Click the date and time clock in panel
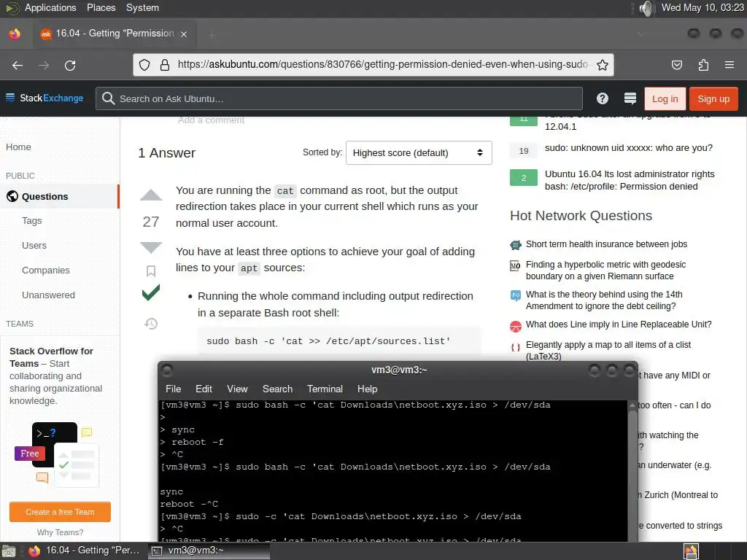The height and width of the screenshot is (560, 747). point(703,7)
